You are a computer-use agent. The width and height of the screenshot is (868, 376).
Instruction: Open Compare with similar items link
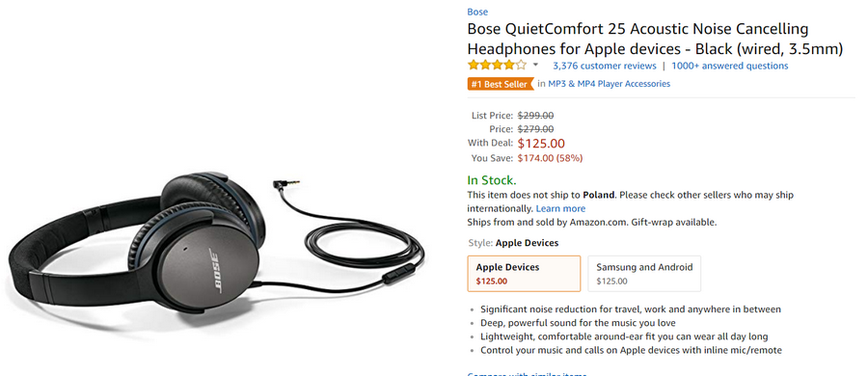coord(527,374)
